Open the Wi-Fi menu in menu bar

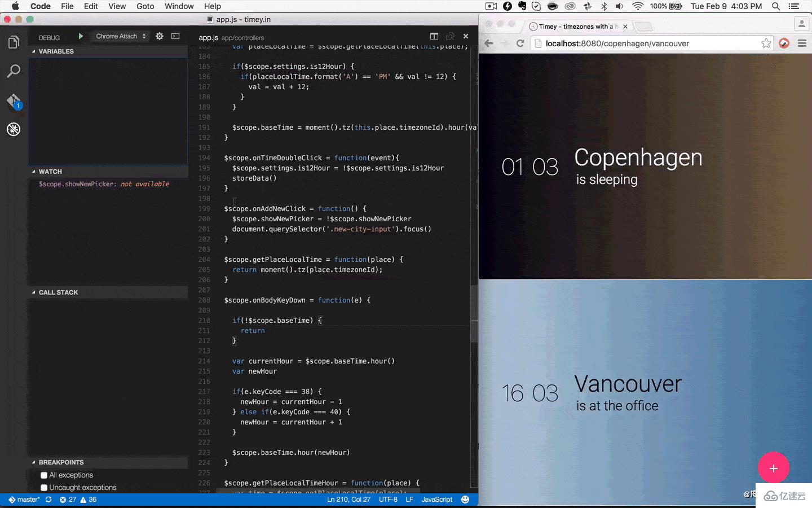[x=638, y=6]
